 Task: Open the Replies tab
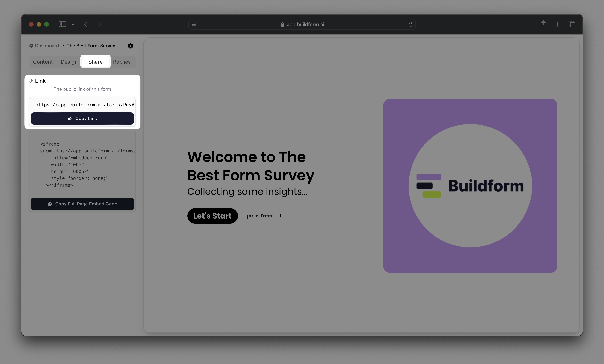(x=122, y=62)
